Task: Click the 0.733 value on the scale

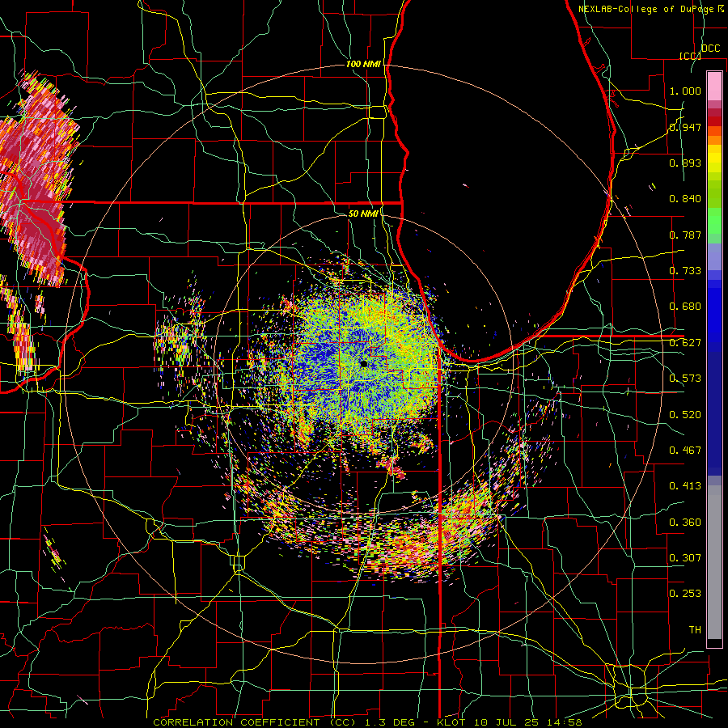Action: (685, 271)
